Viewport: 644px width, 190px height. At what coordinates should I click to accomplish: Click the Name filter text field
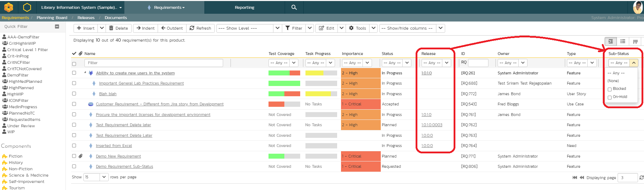(153, 63)
